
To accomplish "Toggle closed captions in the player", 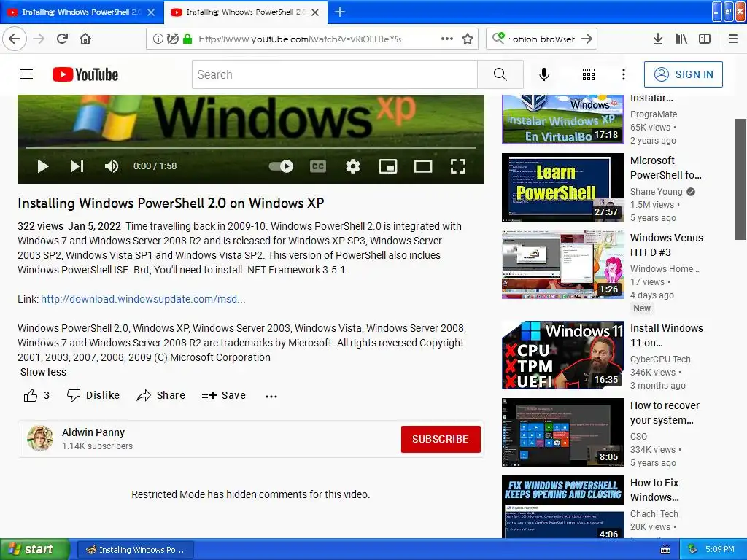I will (318, 166).
